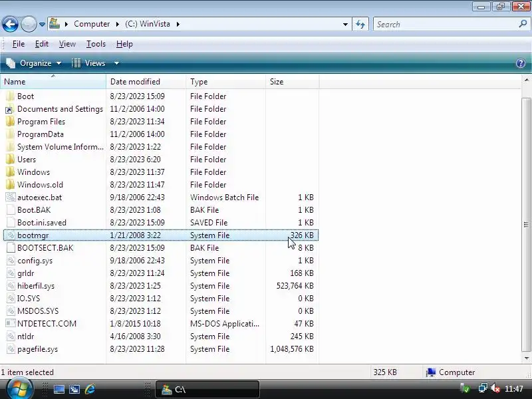The width and height of the screenshot is (532, 399).
Task: Select the IO.SYS file name
Action: 29,298
